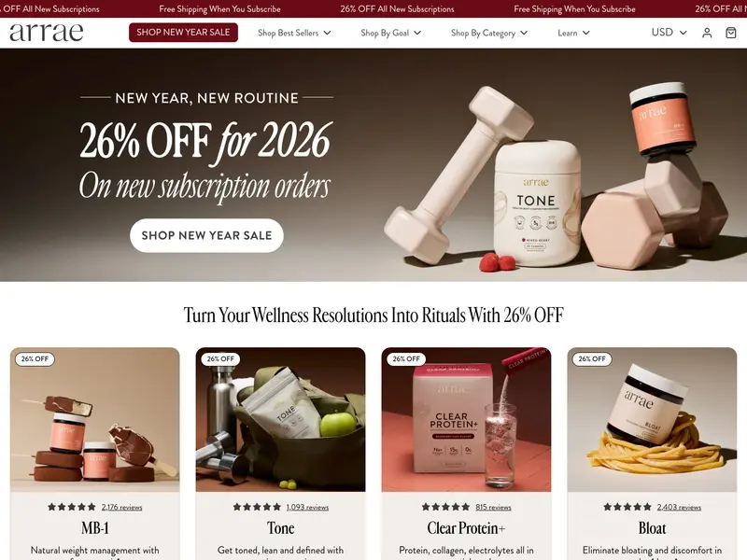Open the 1,093 reviews link for Tone

(307, 508)
